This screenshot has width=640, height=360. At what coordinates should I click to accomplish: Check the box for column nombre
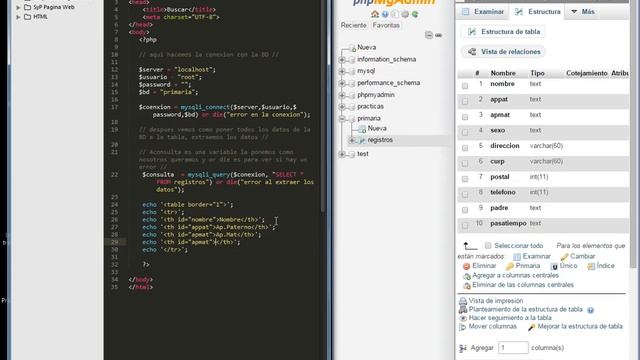(465, 86)
